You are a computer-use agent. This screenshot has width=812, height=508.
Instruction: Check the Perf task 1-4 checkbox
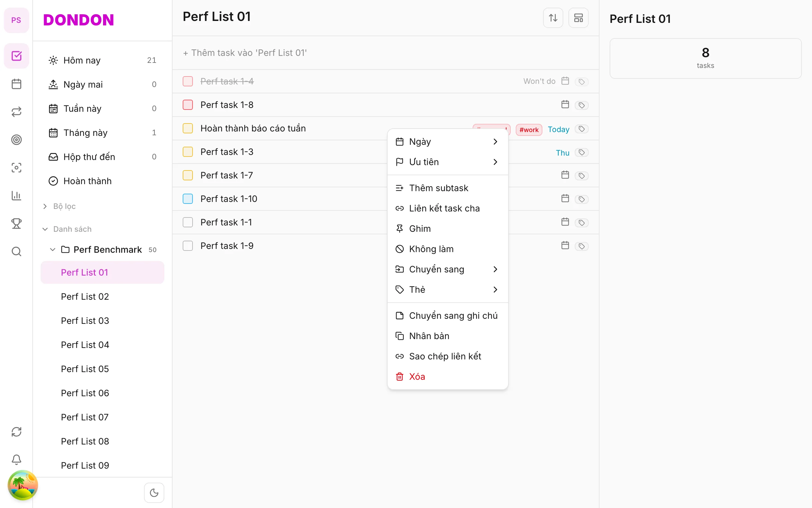pyautogui.click(x=187, y=81)
